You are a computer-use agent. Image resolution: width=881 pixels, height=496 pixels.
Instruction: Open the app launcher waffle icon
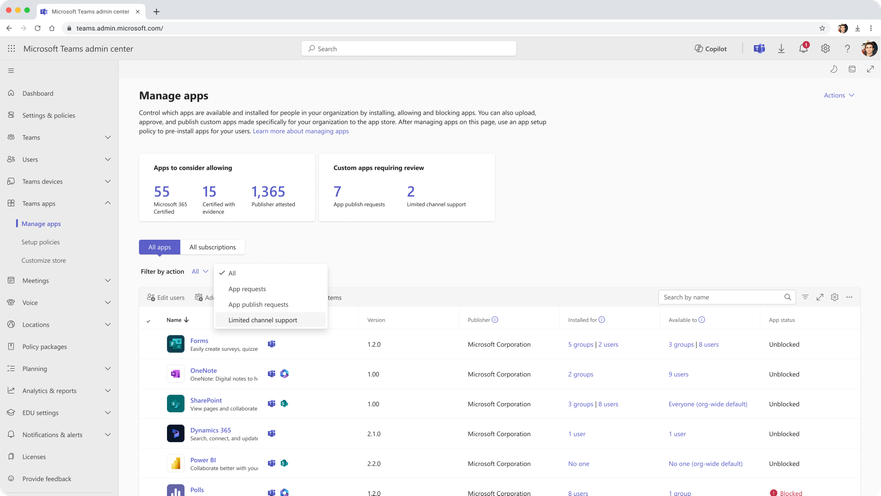[x=11, y=49]
